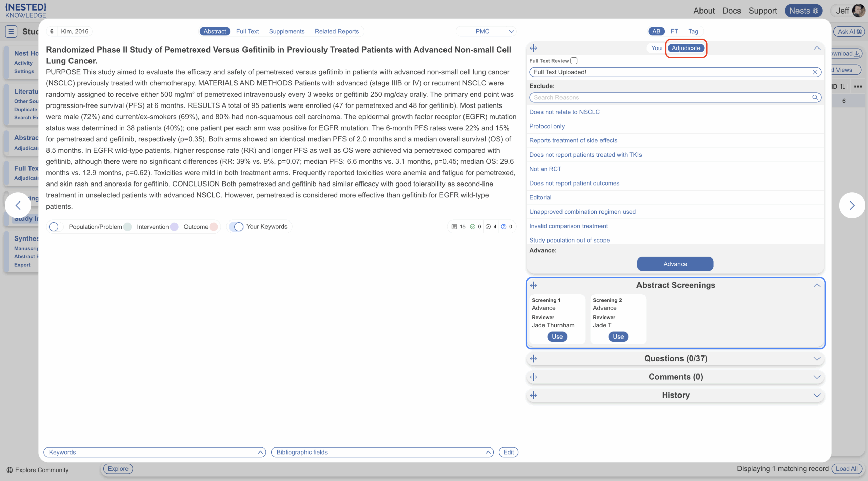Click the Outcome pink color swatch

coord(214,227)
